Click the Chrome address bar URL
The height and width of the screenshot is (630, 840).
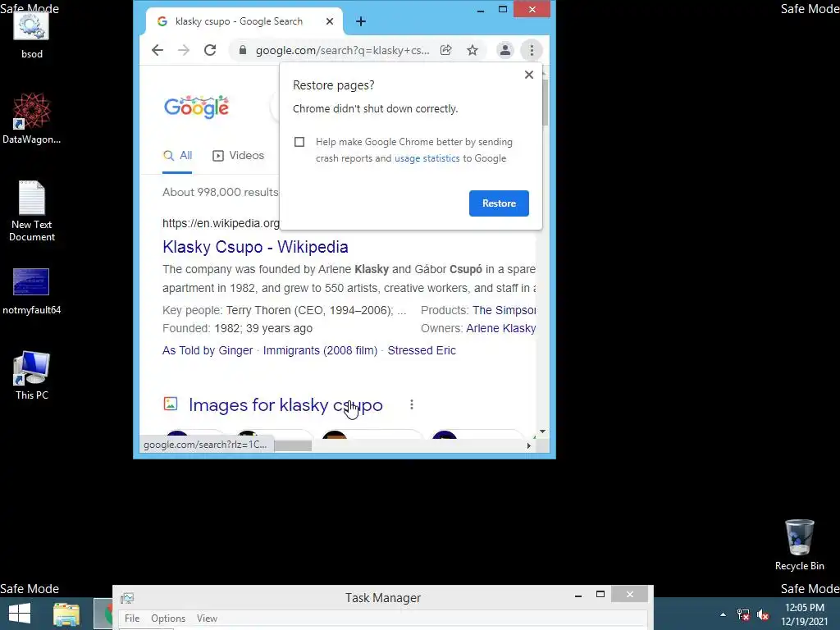[x=342, y=50]
